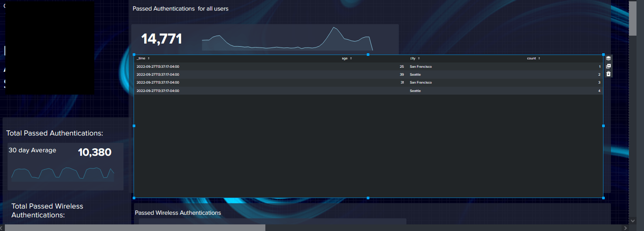Click the left-middle edge handle of the table
This screenshot has width=644, height=231.
(x=134, y=126)
